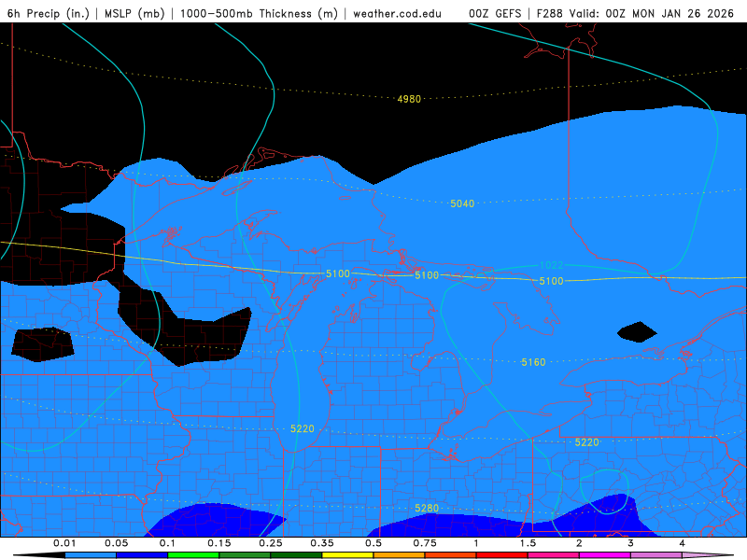Viewport: 747px width, 560px height.
Task: Click the 5160 thickness contour label
Action: click(533, 362)
